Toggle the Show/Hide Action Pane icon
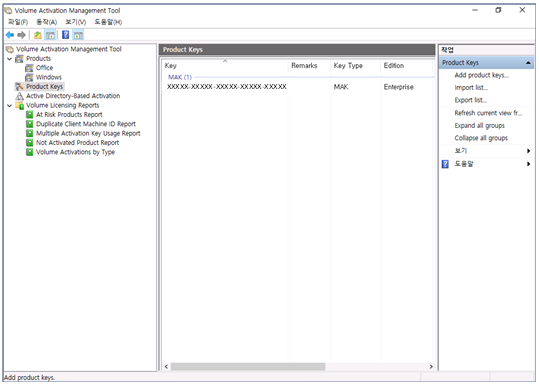Viewport: 539px width, 384px height. [78, 35]
